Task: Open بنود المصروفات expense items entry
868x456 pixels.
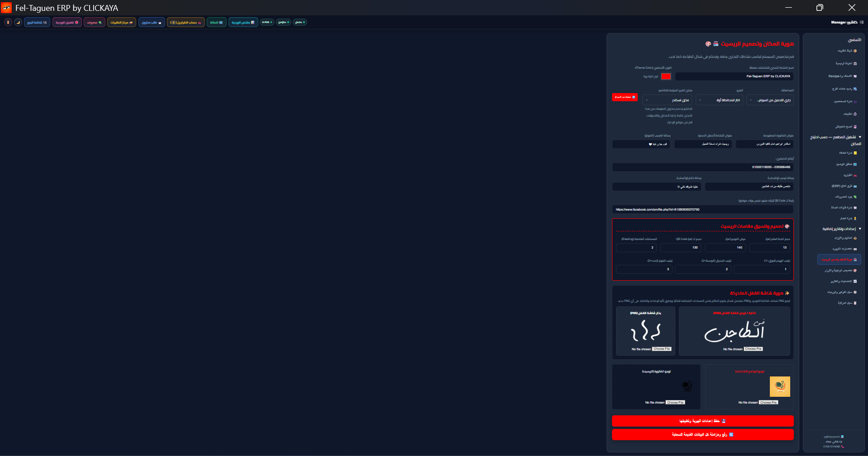Action: coord(845,197)
